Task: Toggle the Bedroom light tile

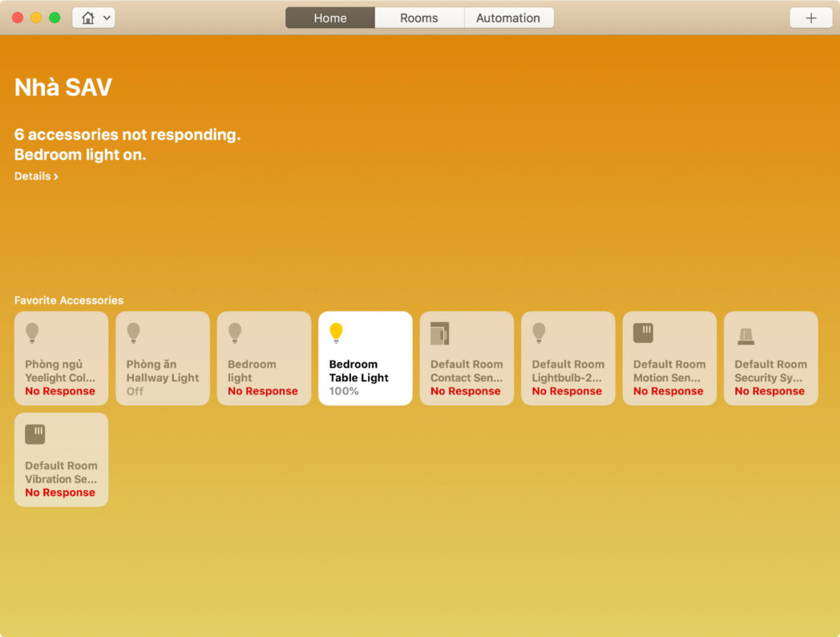Action: [265, 358]
